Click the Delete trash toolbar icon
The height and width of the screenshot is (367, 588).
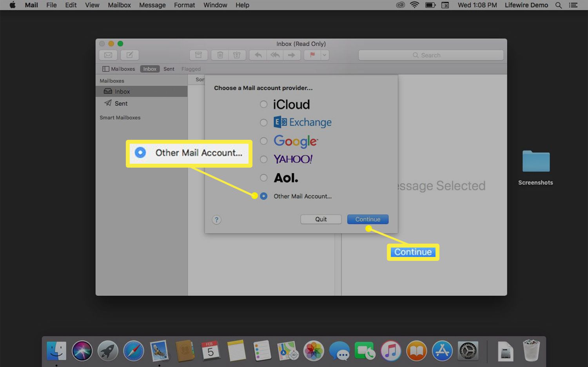click(220, 55)
